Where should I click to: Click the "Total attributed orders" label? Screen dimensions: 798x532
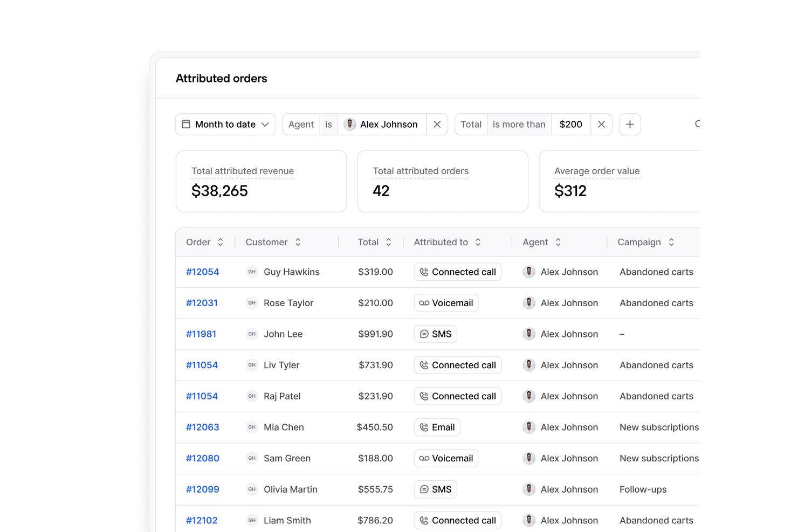coord(421,171)
